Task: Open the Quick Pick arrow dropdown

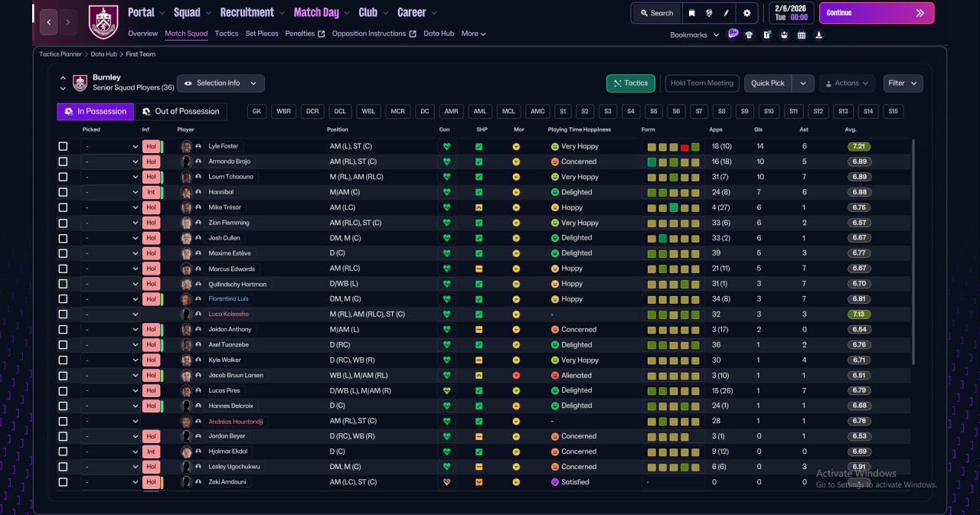Action: pyautogui.click(x=802, y=83)
